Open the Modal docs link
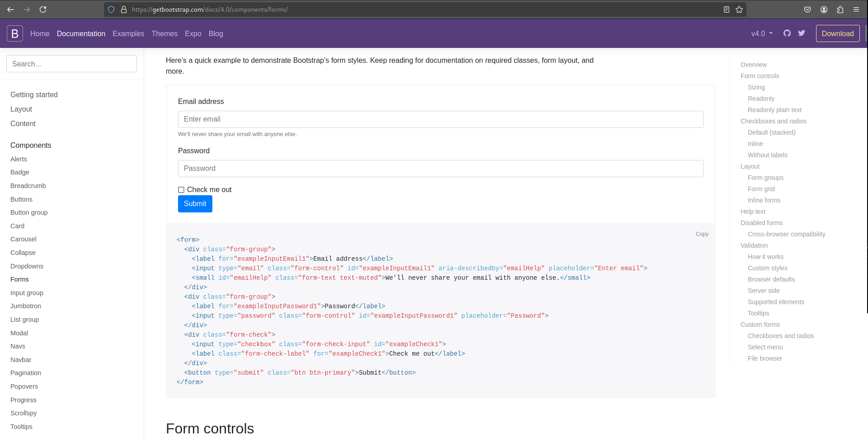This screenshot has height=442, width=868. (x=19, y=333)
